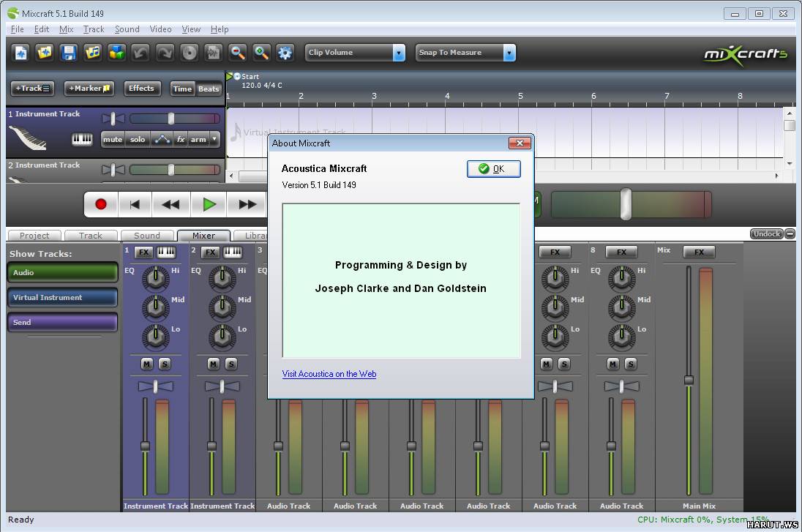The width and height of the screenshot is (802, 532).
Task: Toggle M mute on mixer channel 1
Action: point(147,364)
